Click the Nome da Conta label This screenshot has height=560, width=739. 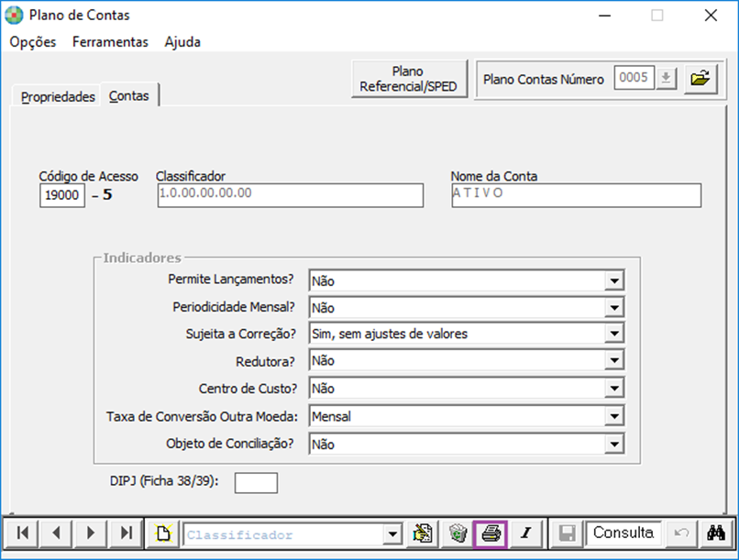[x=494, y=176]
